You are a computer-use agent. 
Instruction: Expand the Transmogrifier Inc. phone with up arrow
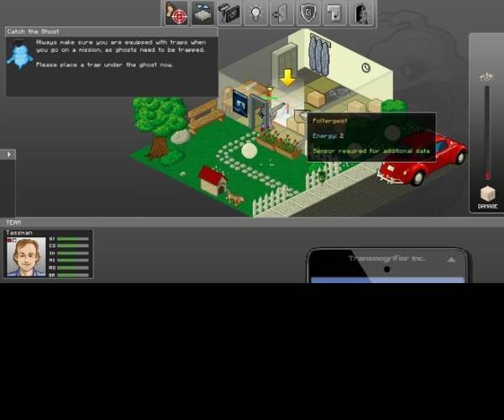452,260
